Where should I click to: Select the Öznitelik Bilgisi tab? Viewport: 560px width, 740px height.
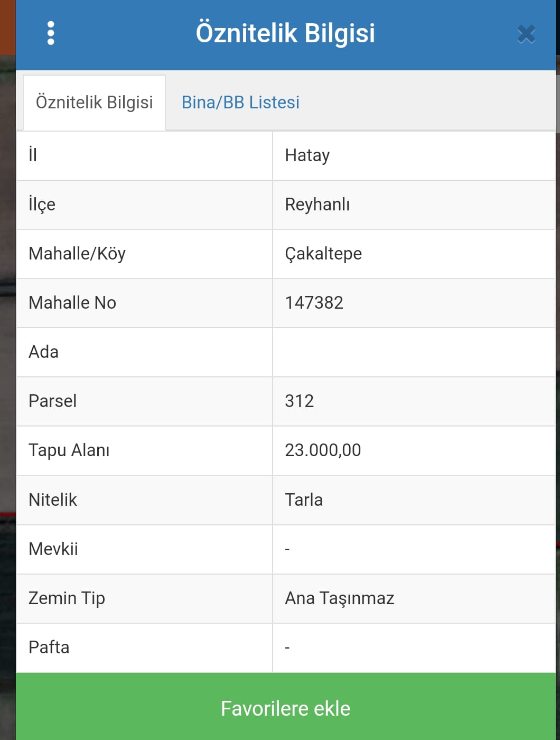95,103
